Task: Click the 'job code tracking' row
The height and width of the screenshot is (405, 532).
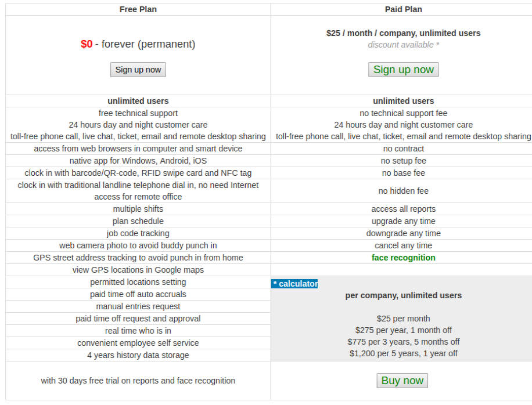Action: point(138,233)
